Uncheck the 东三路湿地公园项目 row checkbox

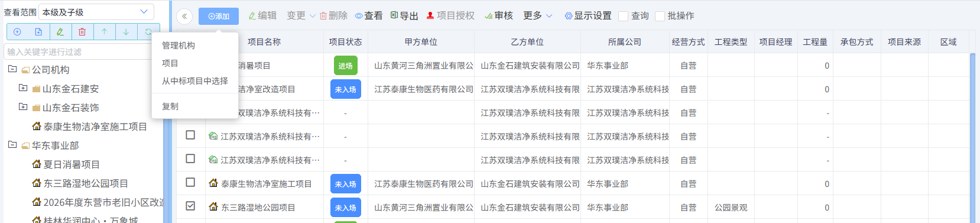tap(190, 206)
